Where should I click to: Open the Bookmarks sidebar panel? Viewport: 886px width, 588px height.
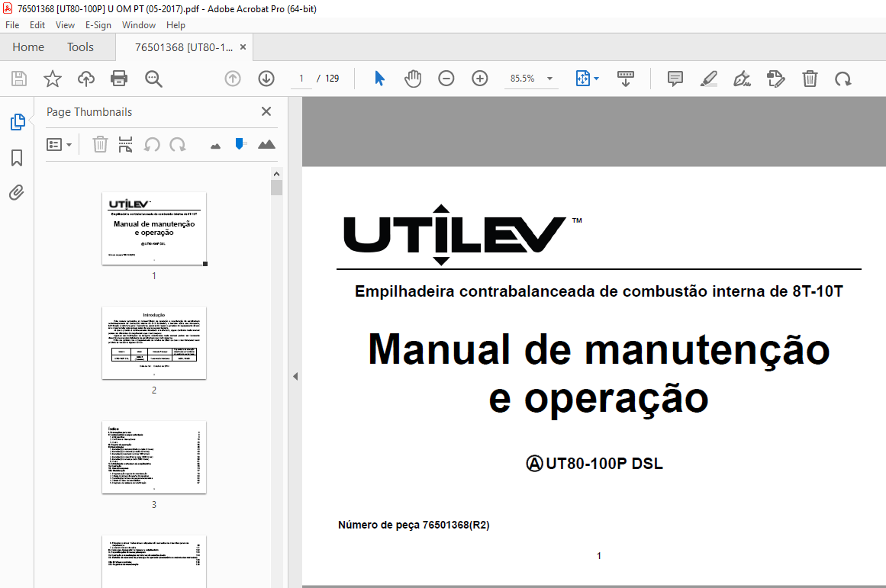click(x=17, y=158)
